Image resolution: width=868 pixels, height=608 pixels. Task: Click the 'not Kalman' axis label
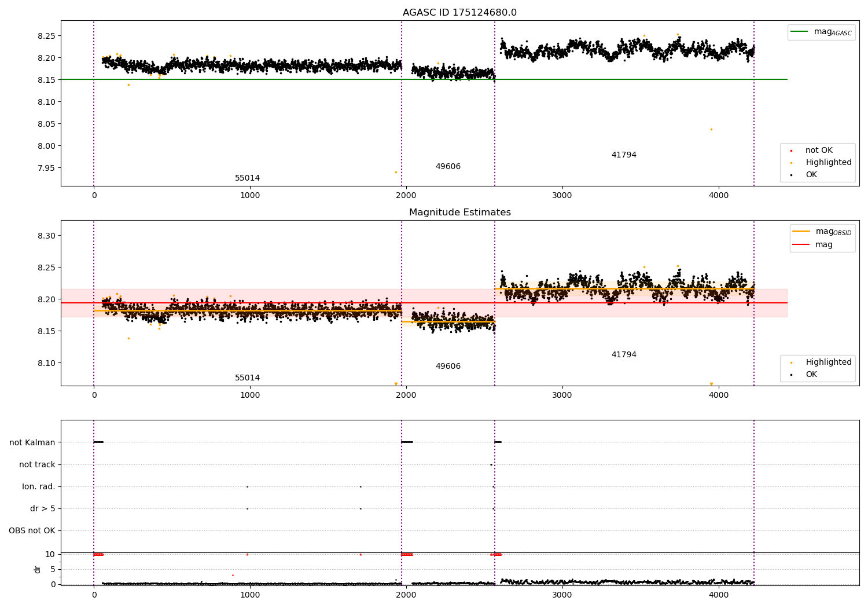(x=32, y=442)
